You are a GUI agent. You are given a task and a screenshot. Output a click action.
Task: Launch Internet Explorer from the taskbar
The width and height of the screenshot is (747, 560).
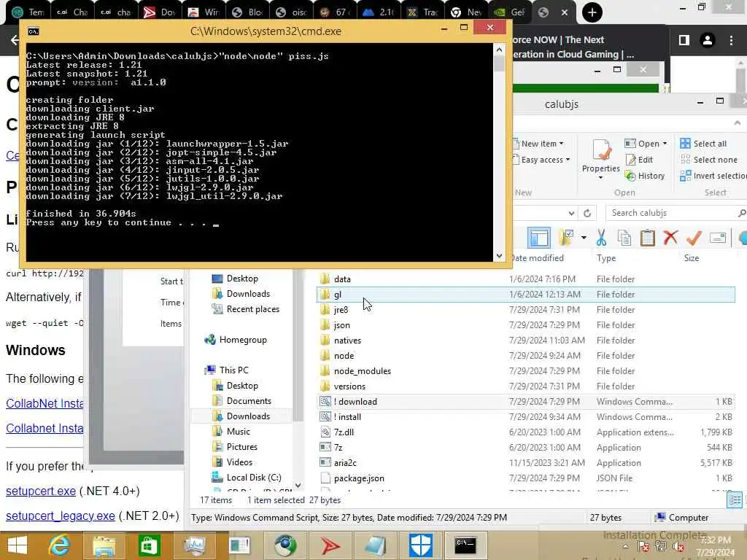click(59, 545)
